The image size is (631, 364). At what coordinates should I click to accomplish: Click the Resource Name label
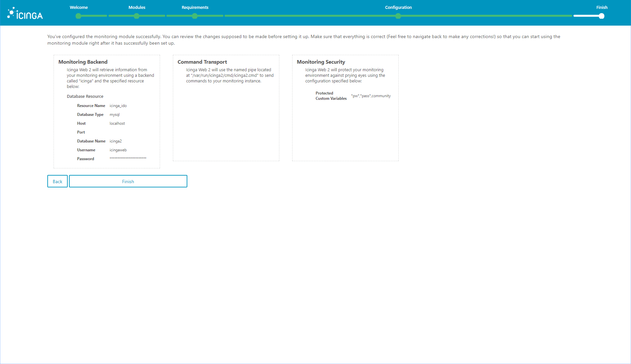click(91, 106)
